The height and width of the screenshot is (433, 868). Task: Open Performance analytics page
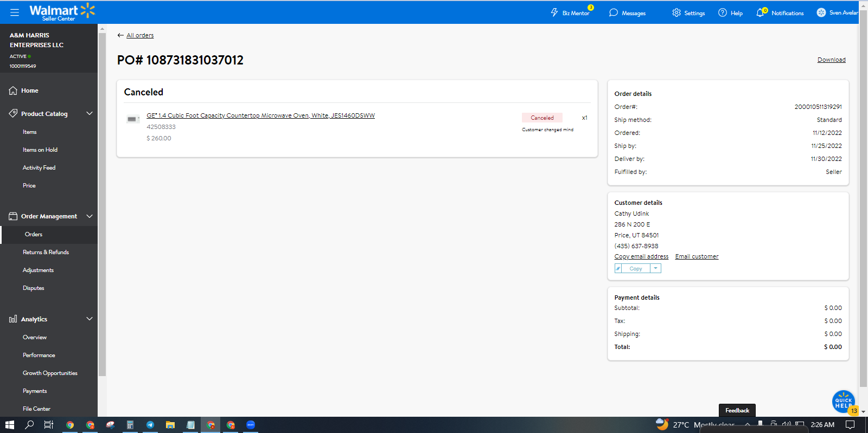(39, 355)
